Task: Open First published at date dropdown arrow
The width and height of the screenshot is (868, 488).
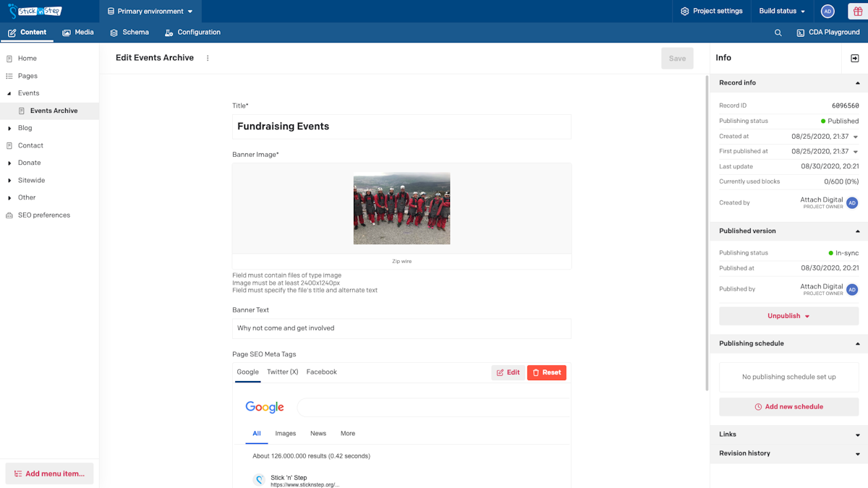Action: pyautogui.click(x=856, y=152)
